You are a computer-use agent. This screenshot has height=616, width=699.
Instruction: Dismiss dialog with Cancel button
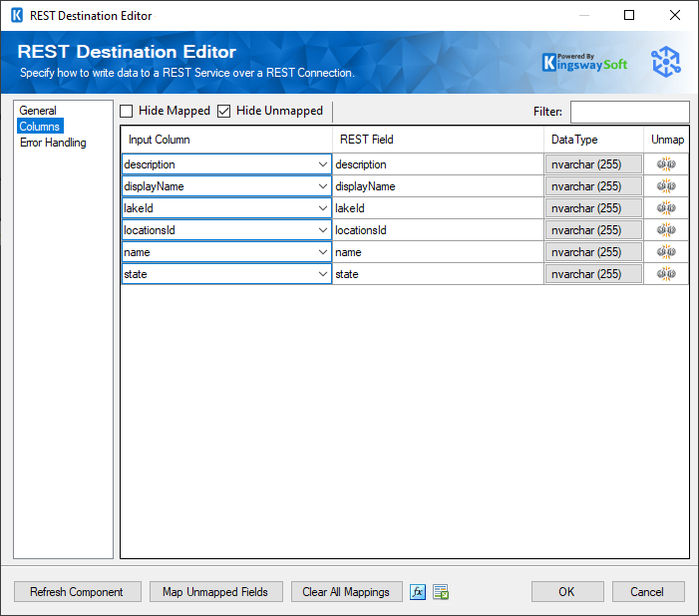[648, 591]
